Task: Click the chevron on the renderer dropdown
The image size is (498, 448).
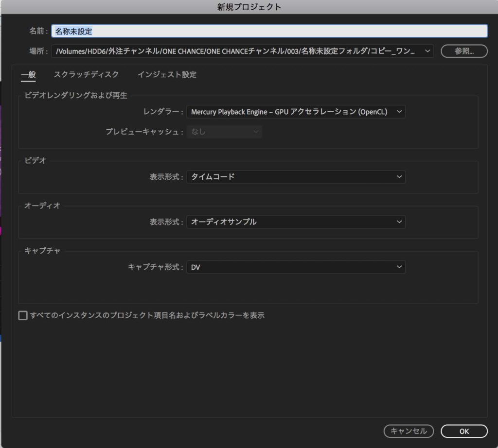Action: pyautogui.click(x=399, y=111)
